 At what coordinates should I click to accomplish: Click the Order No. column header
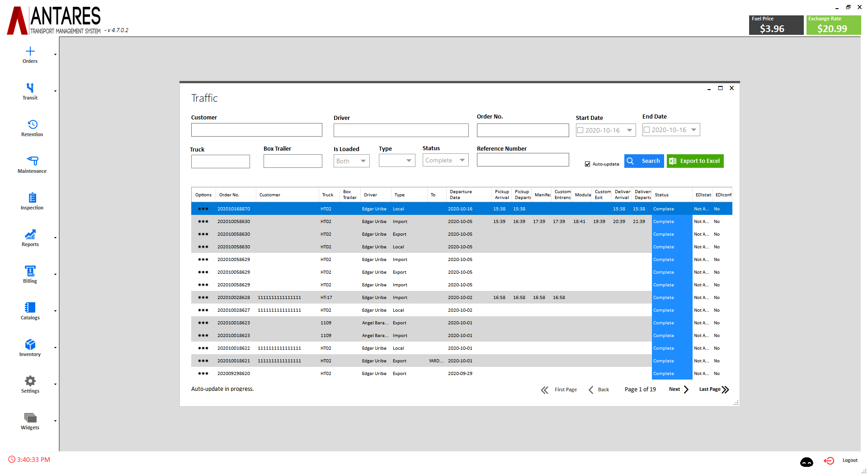[229, 195]
